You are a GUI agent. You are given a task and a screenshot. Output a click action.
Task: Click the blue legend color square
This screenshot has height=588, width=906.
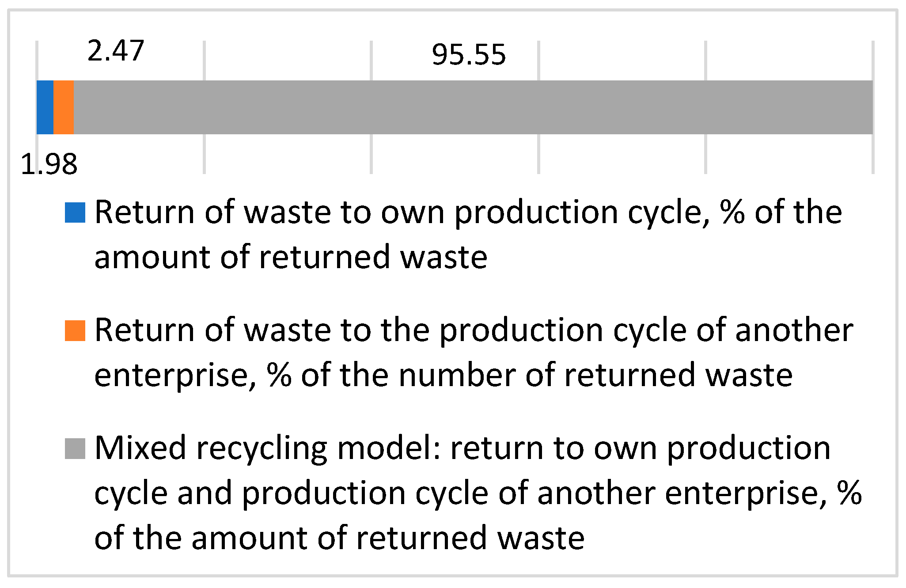coord(75,212)
